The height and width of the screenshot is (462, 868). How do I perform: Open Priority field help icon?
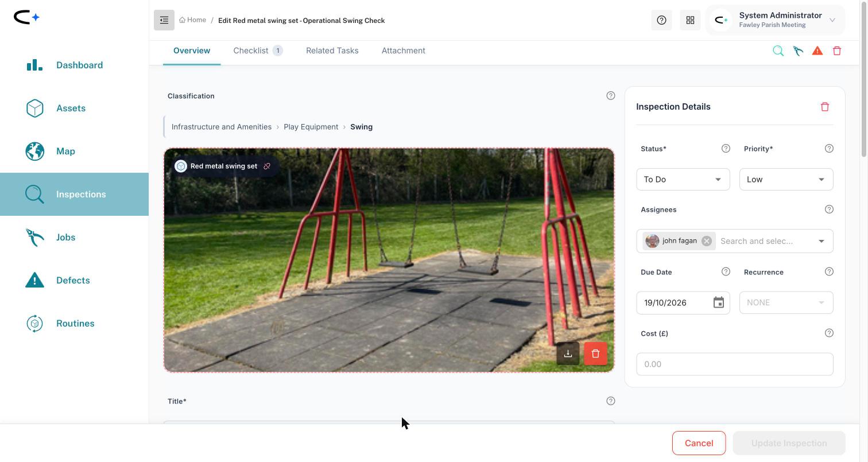pos(829,149)
